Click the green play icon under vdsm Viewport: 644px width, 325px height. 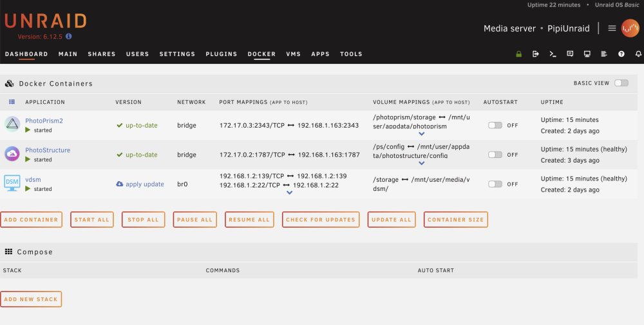[x=28, y=188]
